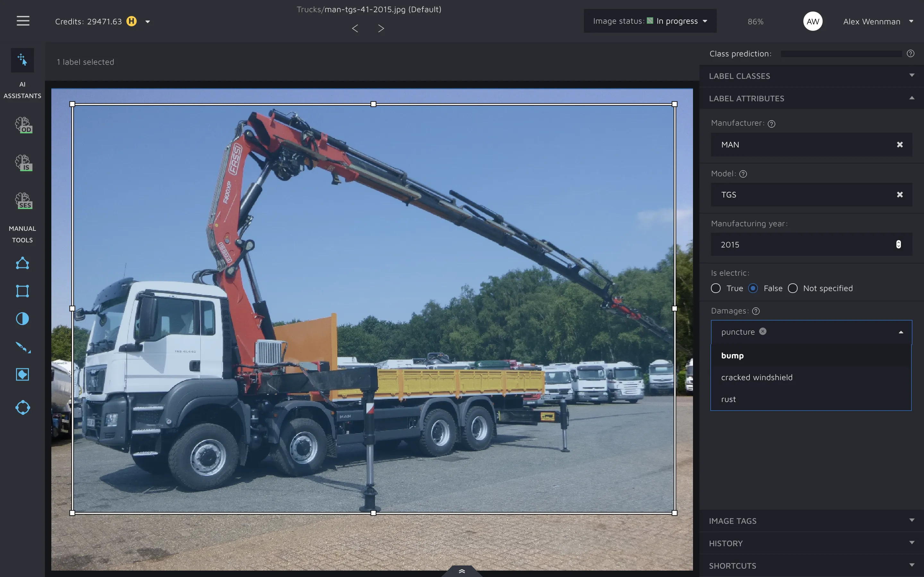Remove the puncture damage tag
Image resolution: width=924 pixels, height=577 pixels.
click(x=763, y=331)
